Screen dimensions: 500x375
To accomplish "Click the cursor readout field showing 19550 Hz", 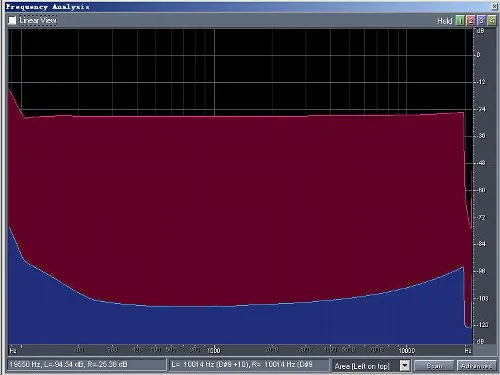I will tap(87, 364).
